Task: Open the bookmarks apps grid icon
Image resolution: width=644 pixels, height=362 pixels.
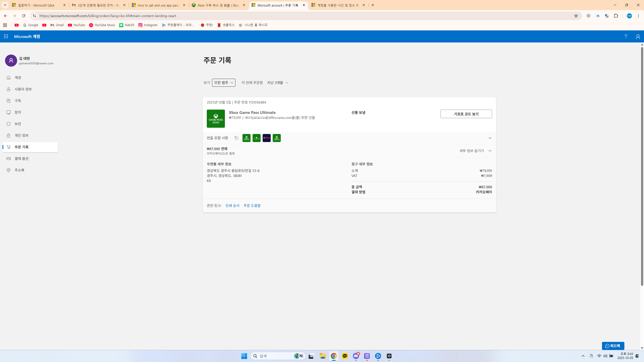Action: (5, 25)
